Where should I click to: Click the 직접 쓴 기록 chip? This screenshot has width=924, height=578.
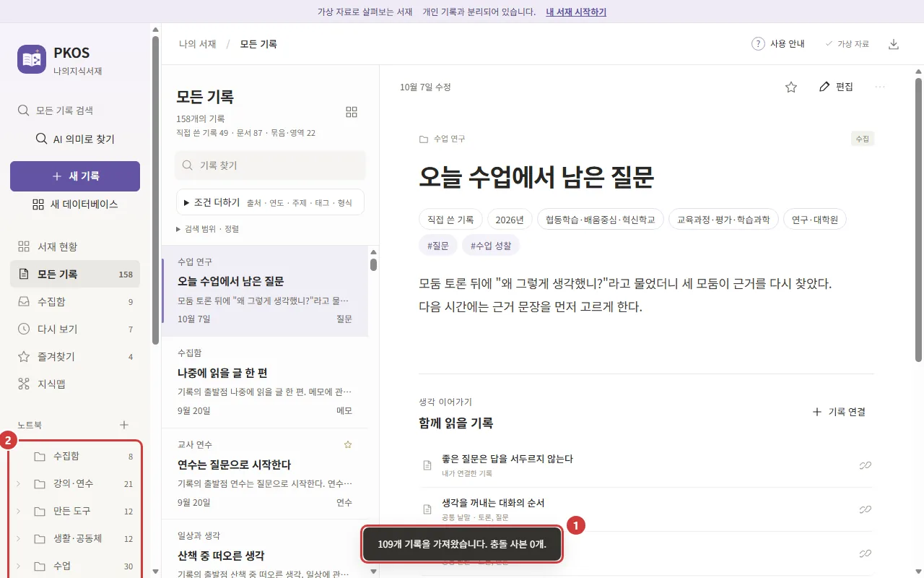[450, 220]
